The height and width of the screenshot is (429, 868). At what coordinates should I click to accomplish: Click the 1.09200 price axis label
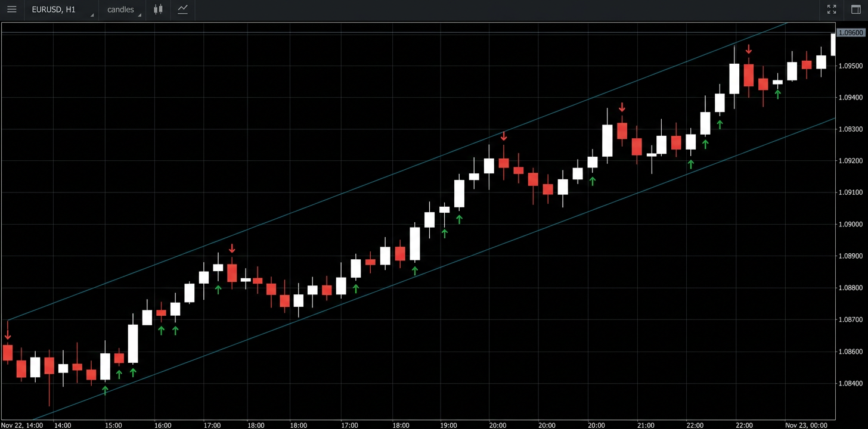pos(851,161)
